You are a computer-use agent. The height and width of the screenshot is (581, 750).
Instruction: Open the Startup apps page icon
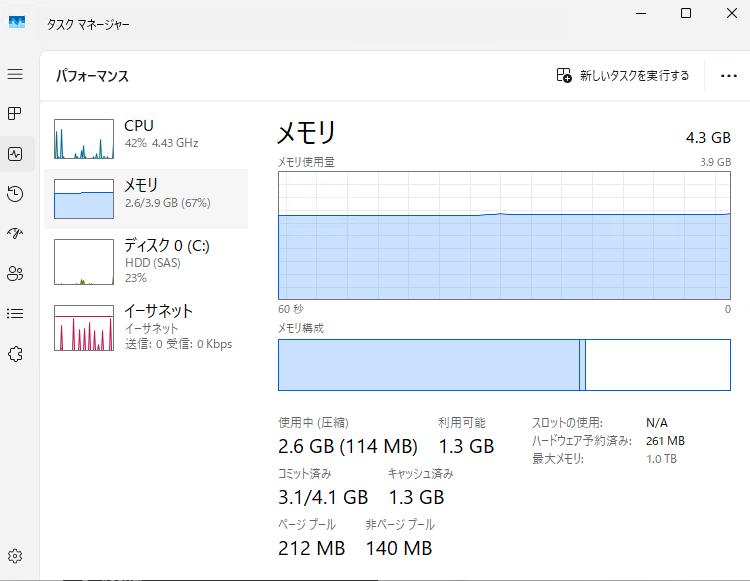(x=15, y=234)
